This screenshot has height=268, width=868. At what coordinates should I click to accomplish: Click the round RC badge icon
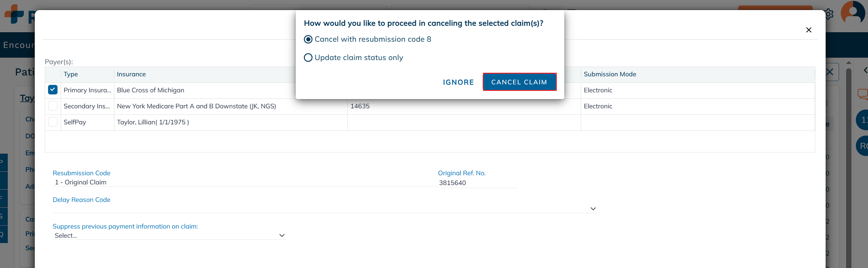(x=863, y=146)
